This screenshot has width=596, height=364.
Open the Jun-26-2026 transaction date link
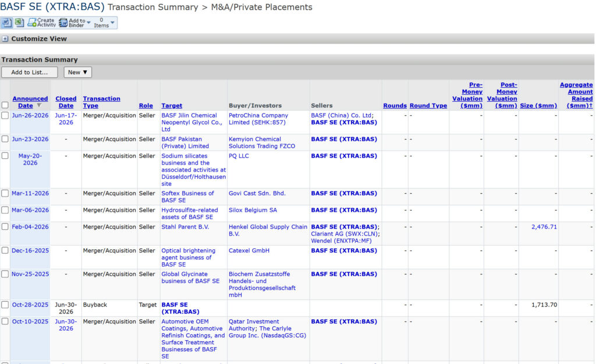click(x=30, y=115)
